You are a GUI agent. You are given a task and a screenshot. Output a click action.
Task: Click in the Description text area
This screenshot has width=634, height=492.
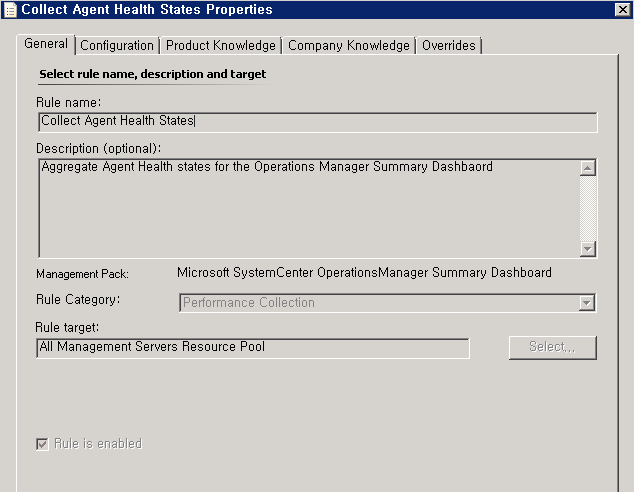309,208
